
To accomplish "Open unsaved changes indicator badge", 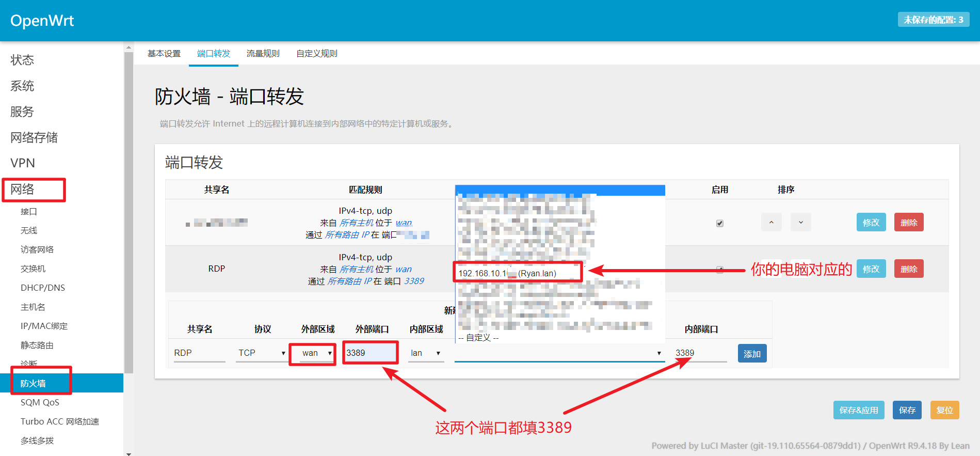I will (x=933, y=20).
